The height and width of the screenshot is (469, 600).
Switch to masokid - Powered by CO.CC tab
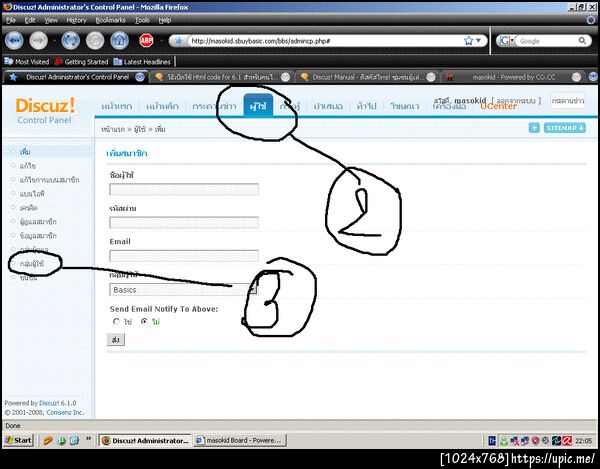point(513,77)
